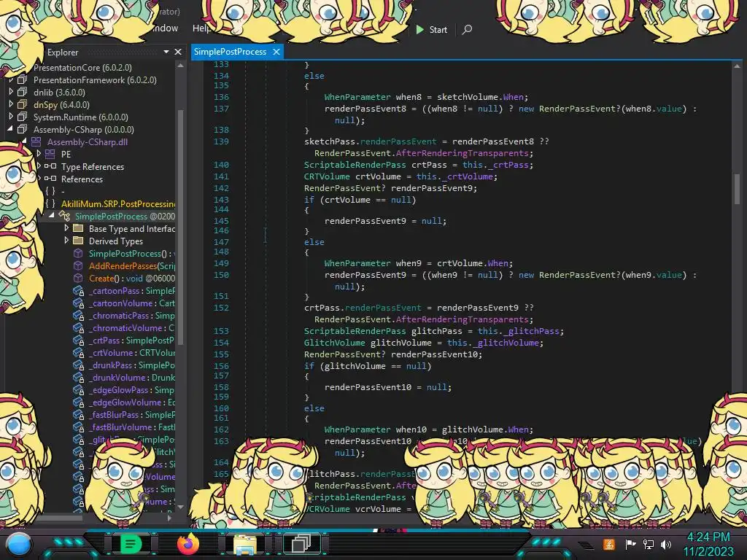
Task: Click the Start debugging button
Action: 432,29
